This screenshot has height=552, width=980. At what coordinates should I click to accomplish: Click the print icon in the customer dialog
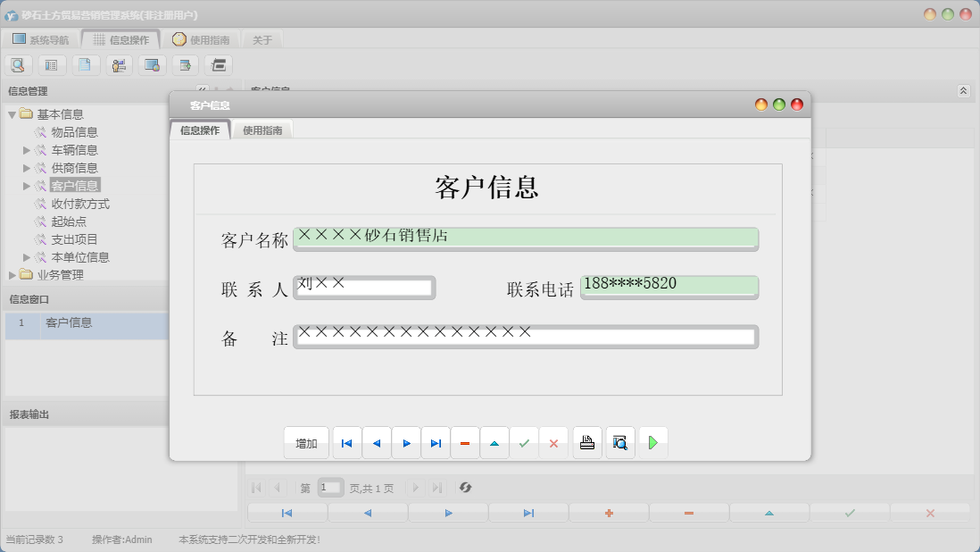[x=586, y=442]
